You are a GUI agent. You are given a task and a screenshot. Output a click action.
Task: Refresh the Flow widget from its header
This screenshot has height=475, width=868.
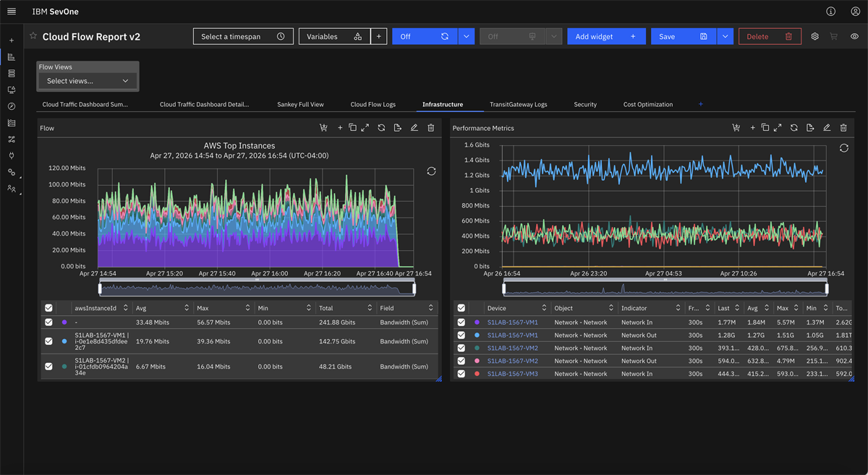[x=381, y=128]
